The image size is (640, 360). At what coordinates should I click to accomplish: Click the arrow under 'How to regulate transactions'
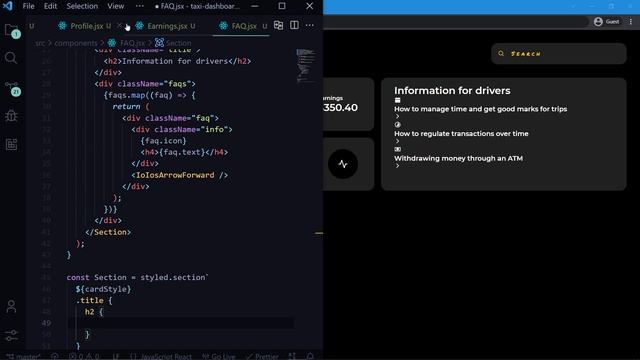click(x=398, y=141)
